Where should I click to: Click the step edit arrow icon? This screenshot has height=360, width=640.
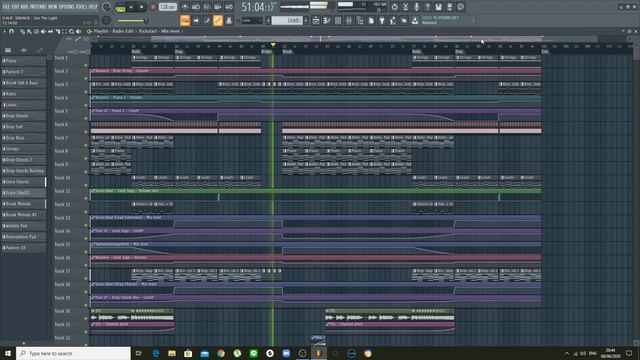(196, 20)
